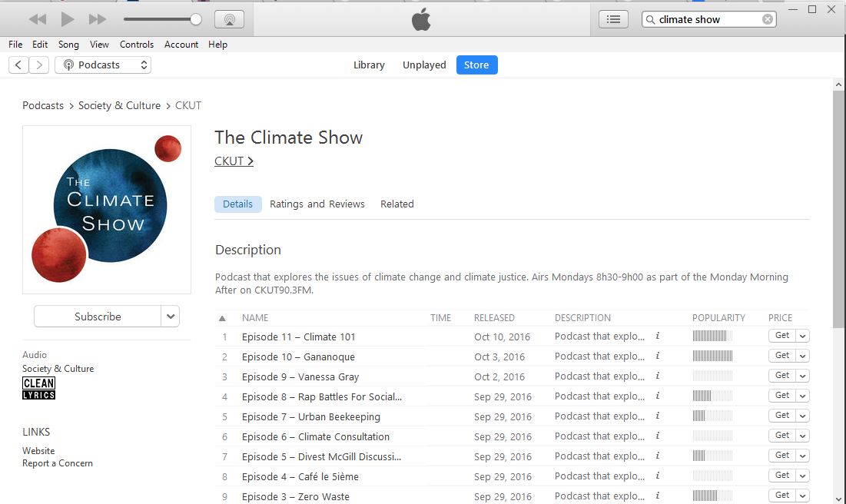Open the Ratings and Reviews tab

pos(317,204)
